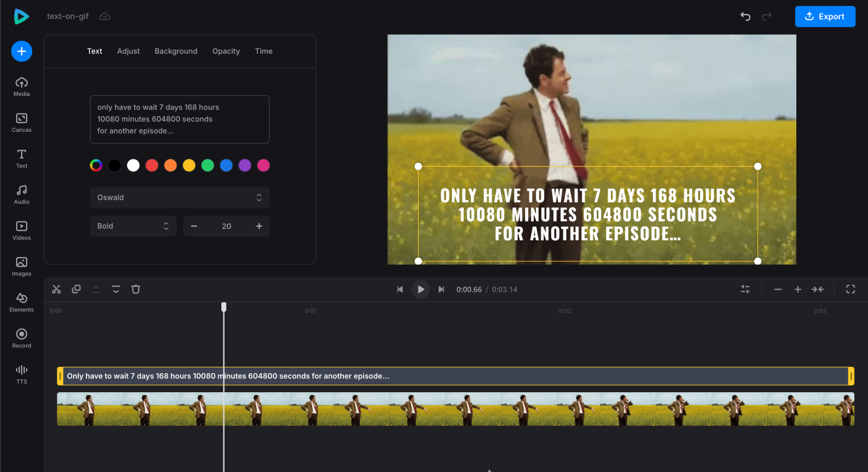
Task: Expand the Oswald font dropdown
Action: pos(180,197)
